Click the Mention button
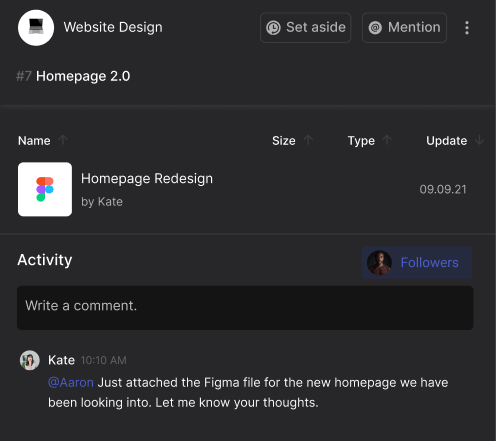Viewport: 496px width, 441px height. click(404, 28)
